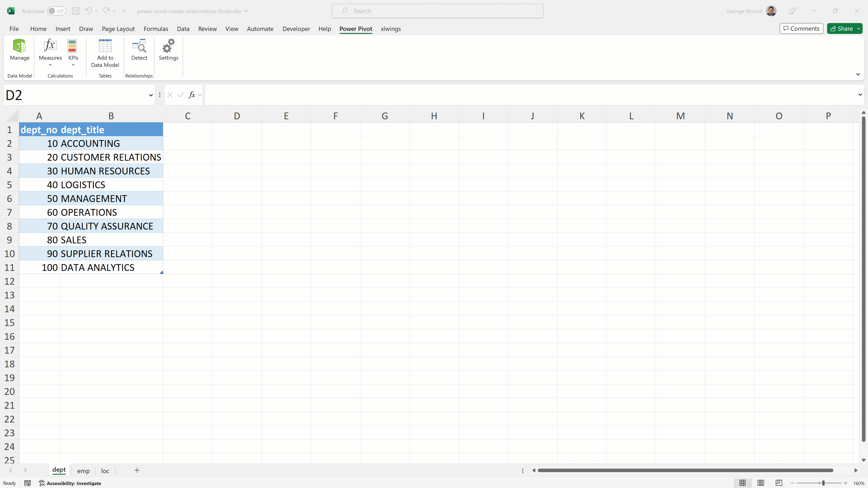Viewport: 868px width, 488px height.
Task: Expand the Measures dropdown
Action: tap(50, 65)
